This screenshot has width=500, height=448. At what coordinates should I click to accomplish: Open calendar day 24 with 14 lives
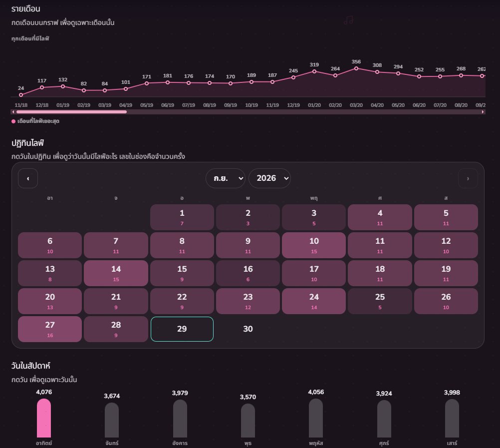(x=314, y=301)
